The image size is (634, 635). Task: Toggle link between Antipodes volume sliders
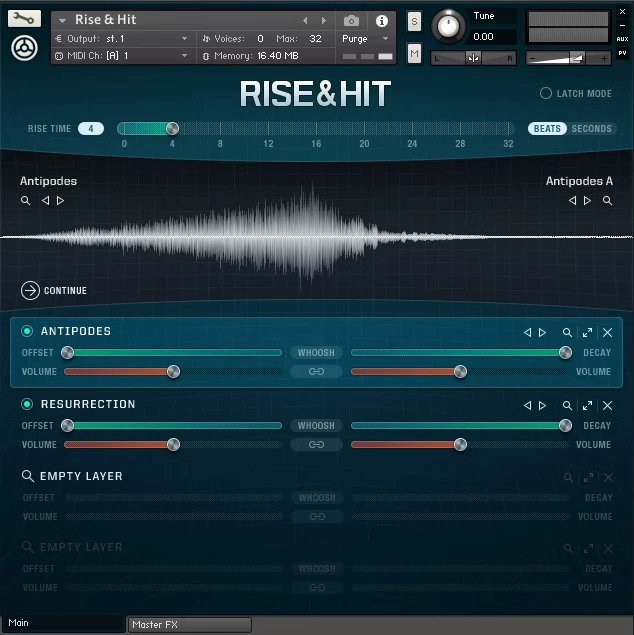coord(316,371)
